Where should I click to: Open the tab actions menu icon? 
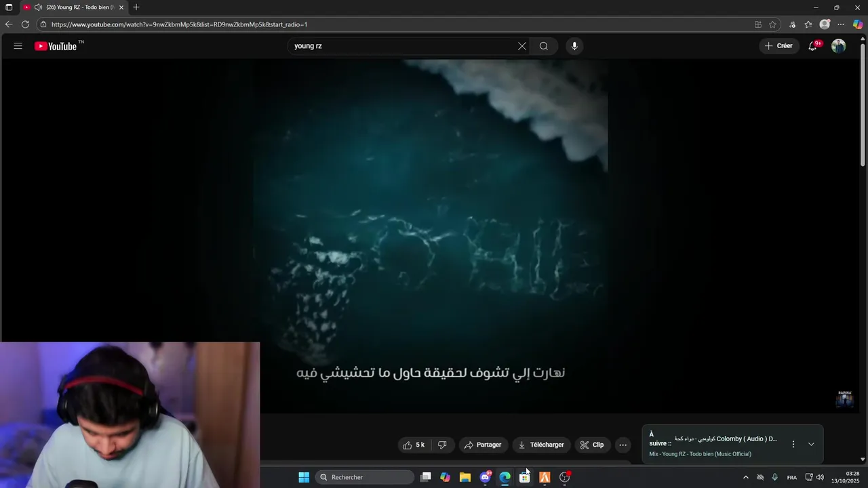click(x=9, y=7)
